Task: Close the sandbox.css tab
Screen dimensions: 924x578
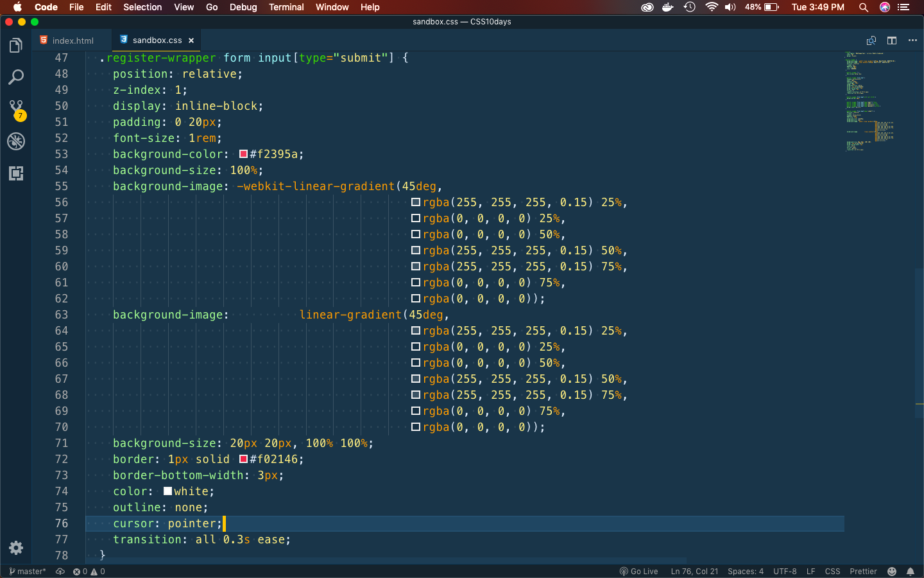Action: click(191, 40)
